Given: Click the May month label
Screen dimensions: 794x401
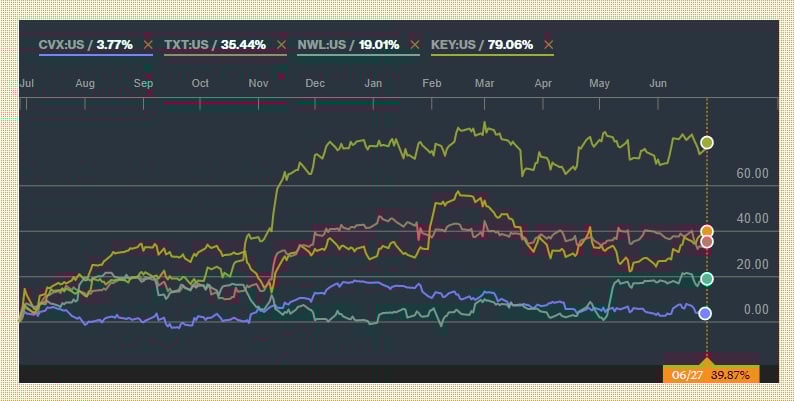Looking at the screenshot, I should pos(600,83).
